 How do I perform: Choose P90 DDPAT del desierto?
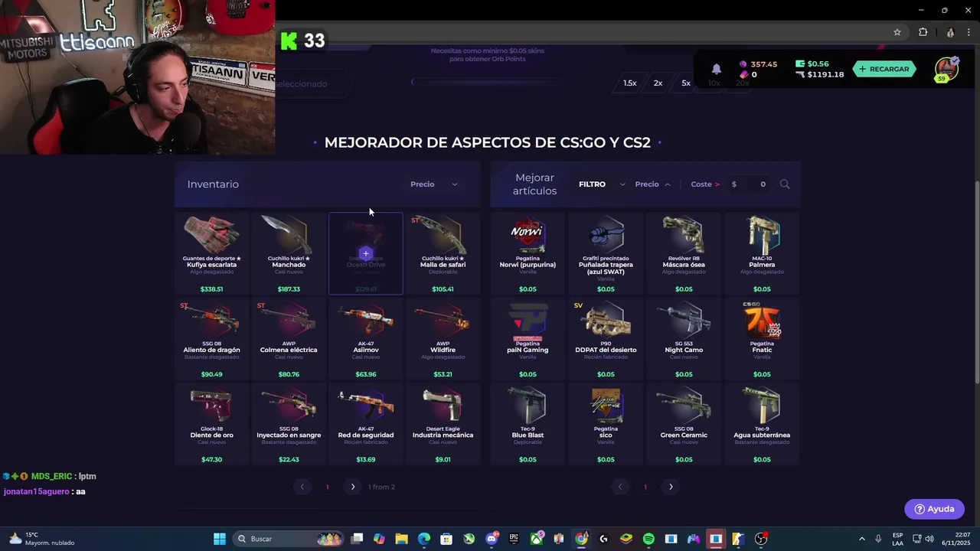(x=606, y=338)
